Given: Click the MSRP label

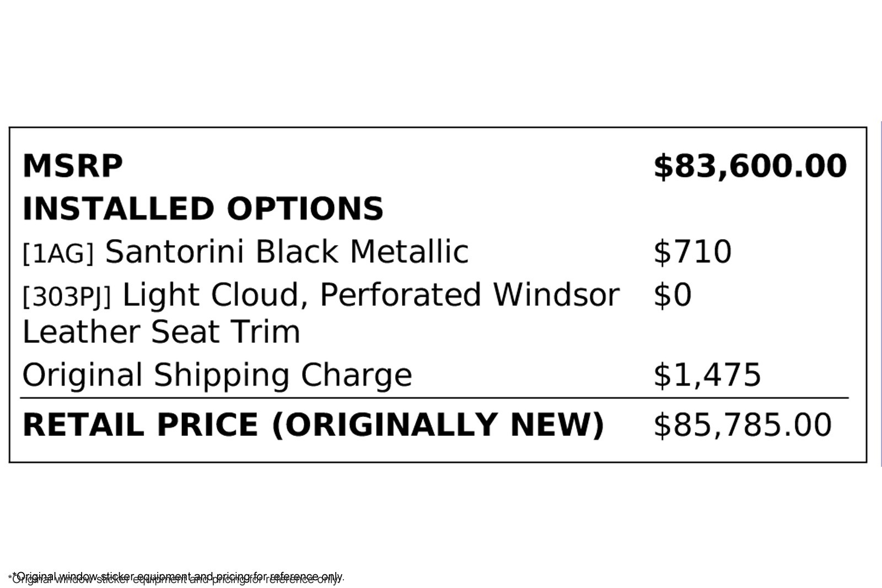Looking at the screenshot, I should (x=72, y=166).
